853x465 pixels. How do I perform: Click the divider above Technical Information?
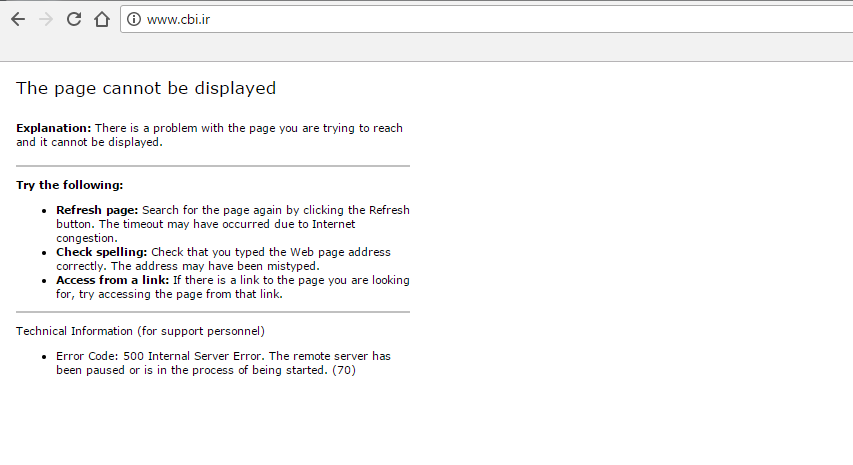213,312
